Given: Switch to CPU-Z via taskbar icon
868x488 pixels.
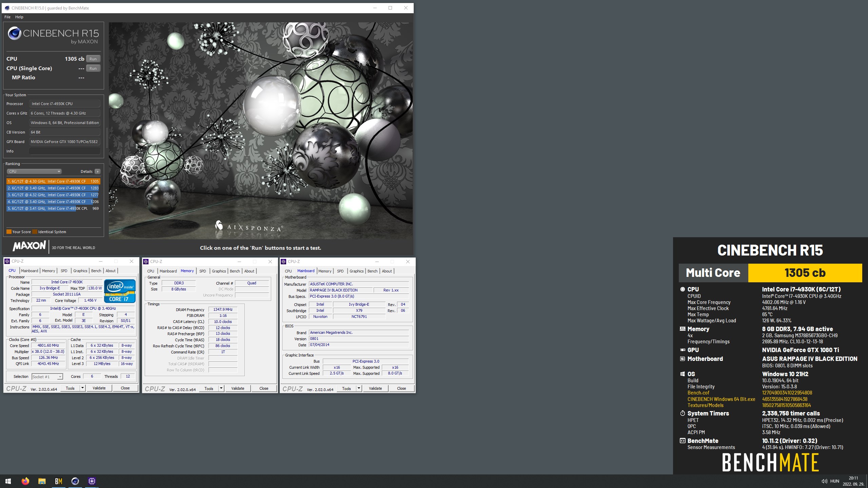Looking at the screenshot, I should pos(92,481).
